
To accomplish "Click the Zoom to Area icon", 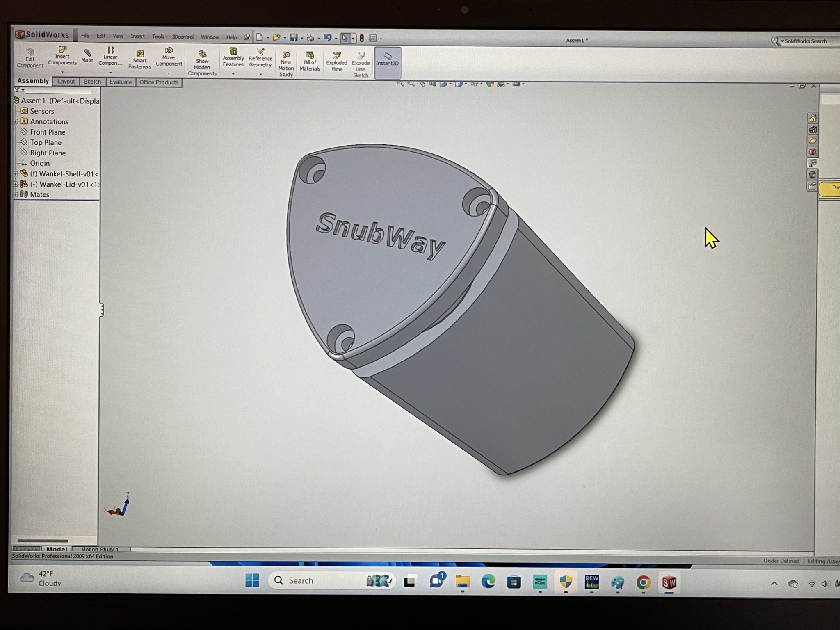I will point(411,84).
